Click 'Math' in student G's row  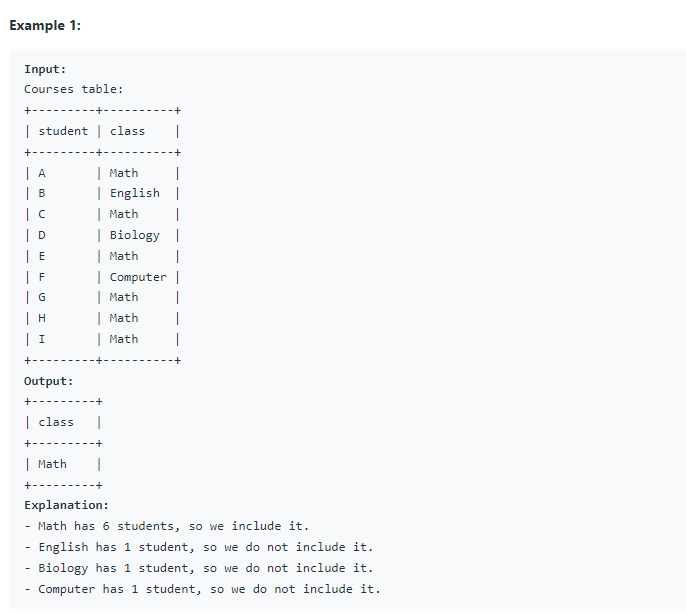tap(124, 297)
